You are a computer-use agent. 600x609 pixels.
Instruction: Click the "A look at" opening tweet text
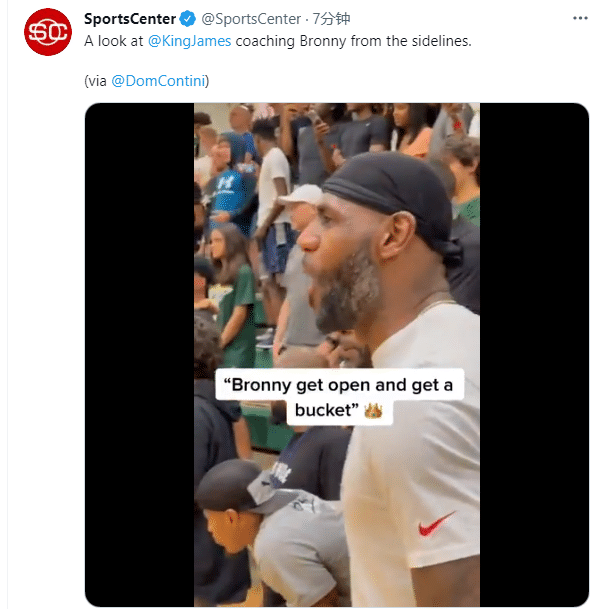click(x=114, y=41)
